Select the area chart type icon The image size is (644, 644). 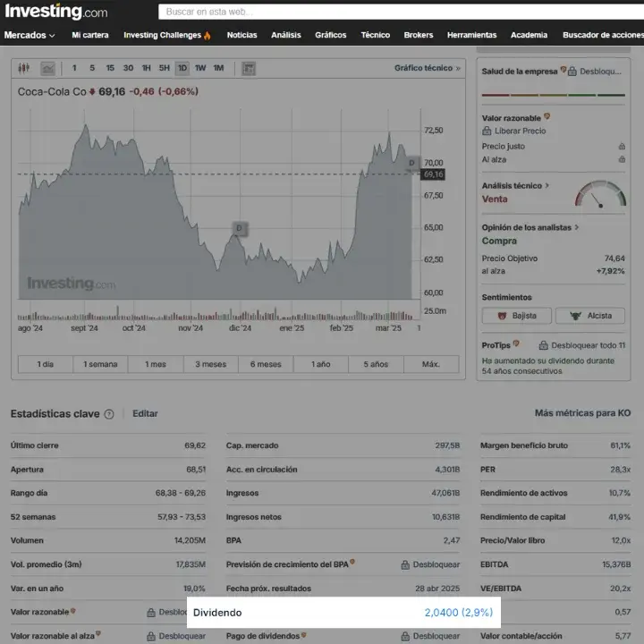[47, 68]
